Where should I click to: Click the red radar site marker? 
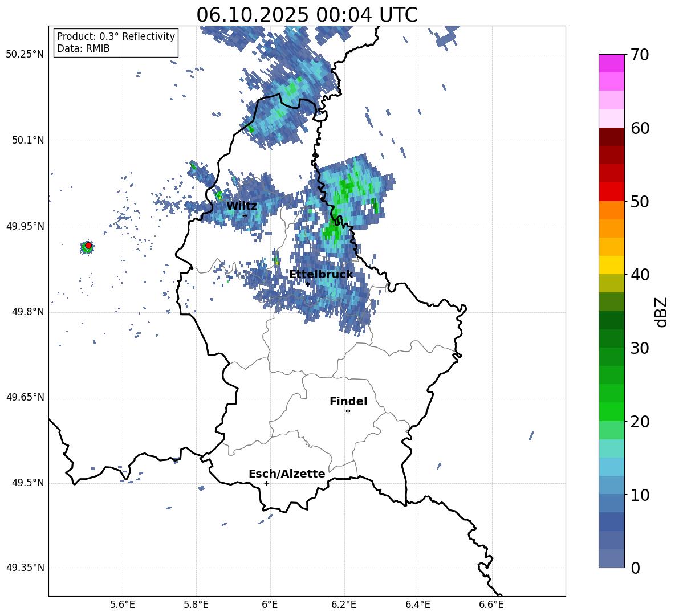coord(88,246)
